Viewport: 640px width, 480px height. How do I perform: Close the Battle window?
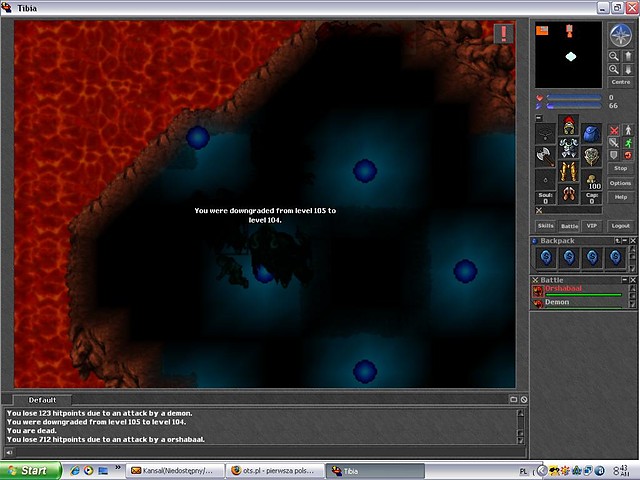(633, 280)
